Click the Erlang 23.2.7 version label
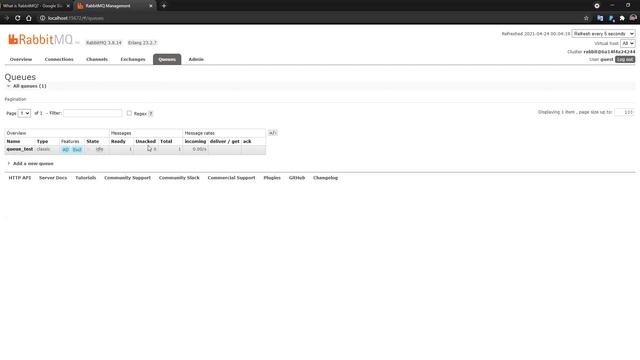640x360 pixels. click(x=142, y=42)
